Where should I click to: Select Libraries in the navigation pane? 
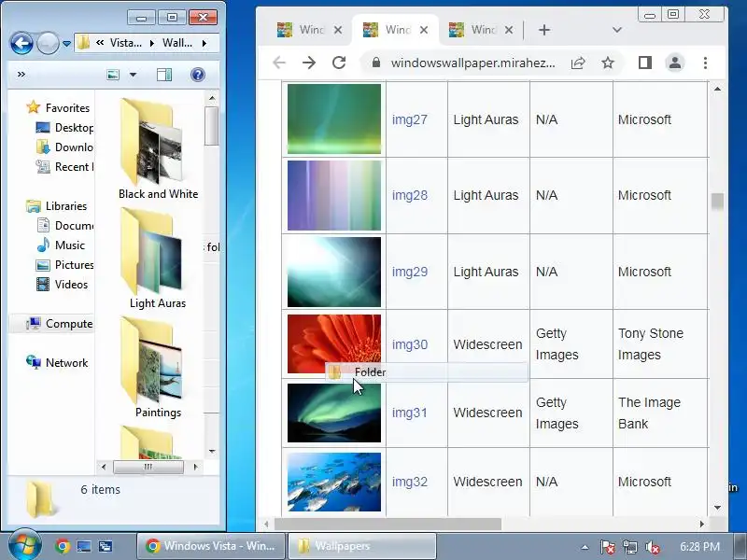tap(56, 206)
